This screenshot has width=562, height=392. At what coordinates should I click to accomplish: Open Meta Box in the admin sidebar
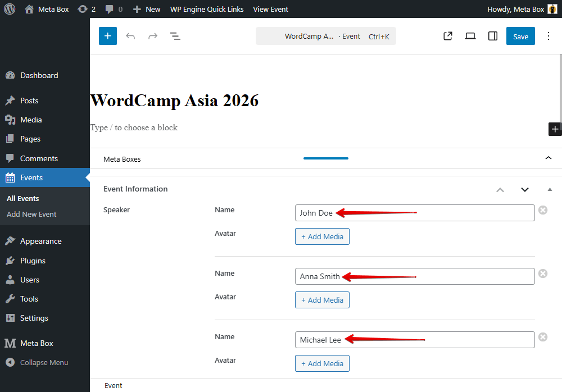(x=37, y=343)
